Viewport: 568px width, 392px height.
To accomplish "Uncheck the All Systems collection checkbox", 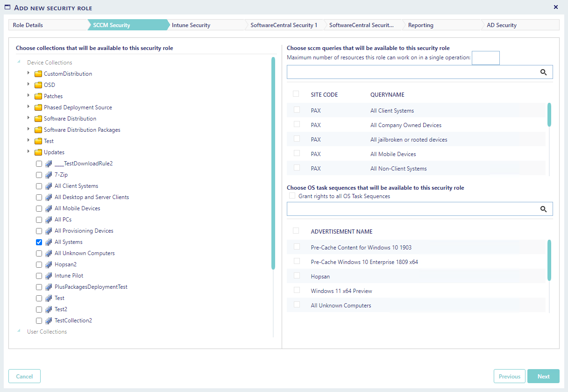I will click(x=39, y=242).
